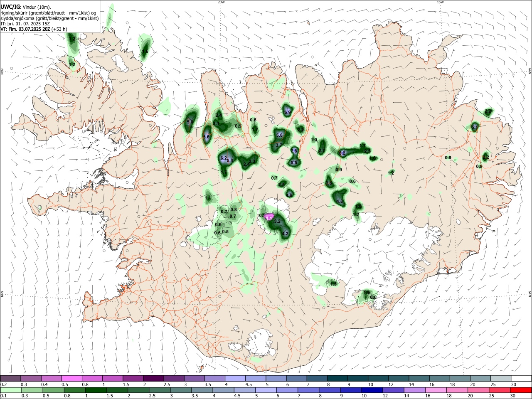Click the 6.9 precipitation value on the map
Screen dimensions: 532x399
[x=287, y=112]
